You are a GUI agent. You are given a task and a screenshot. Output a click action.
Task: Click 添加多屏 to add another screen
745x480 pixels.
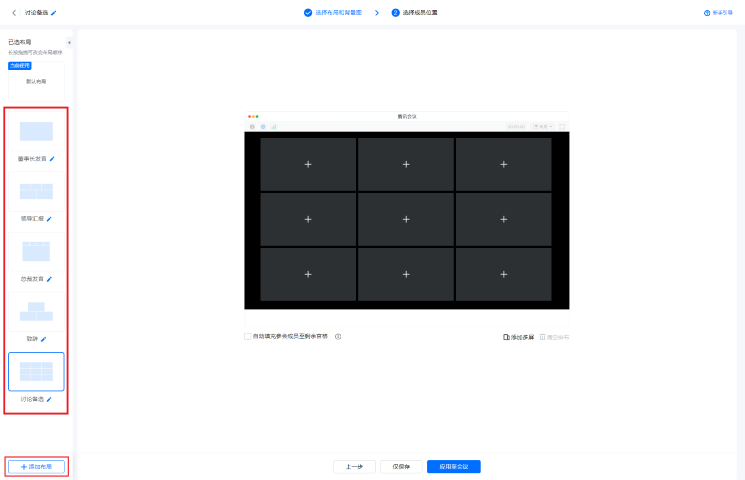[518, 337]
